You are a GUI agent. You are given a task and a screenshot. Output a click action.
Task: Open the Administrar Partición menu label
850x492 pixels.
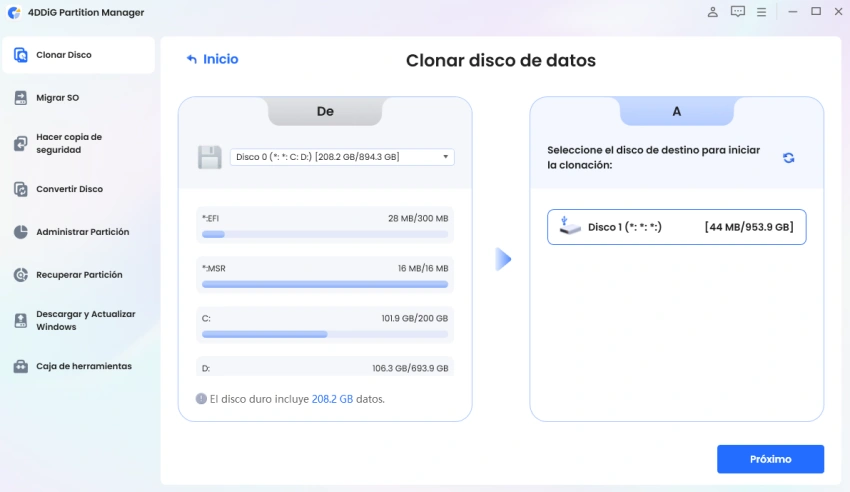pos(82,232)
